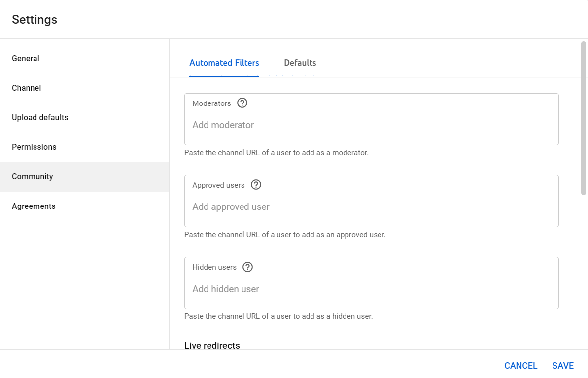
Task: Open the Moderators help icon
Action: [x=242, y=103]
